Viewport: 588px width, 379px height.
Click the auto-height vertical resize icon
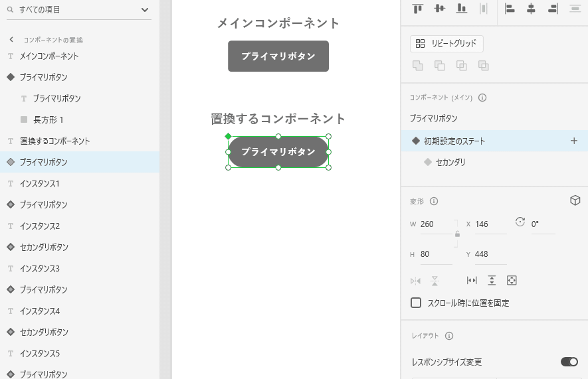492,281
